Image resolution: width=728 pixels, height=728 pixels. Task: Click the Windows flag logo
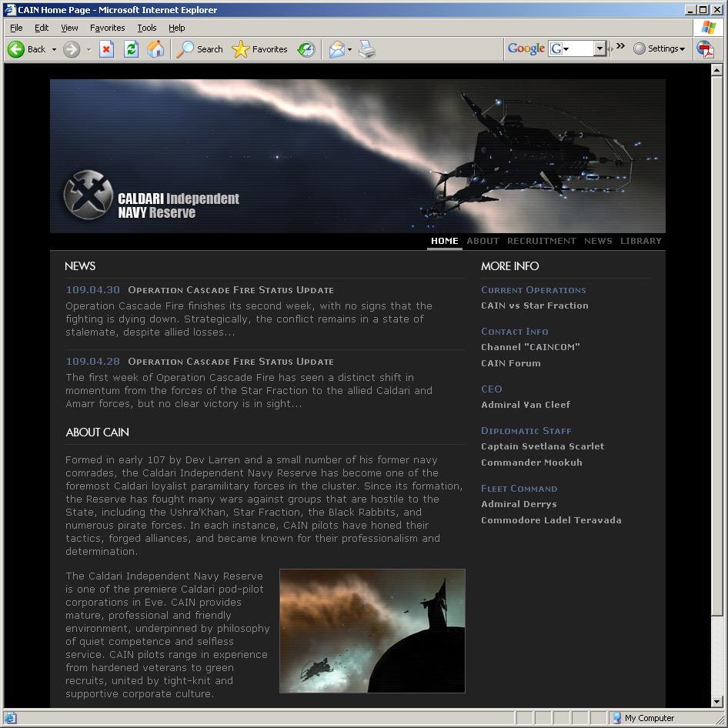709,28
